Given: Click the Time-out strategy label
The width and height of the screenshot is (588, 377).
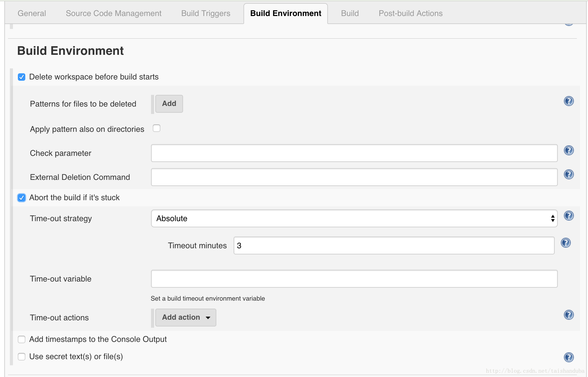Looking at the screenshot, I should [x=61, y=218].
